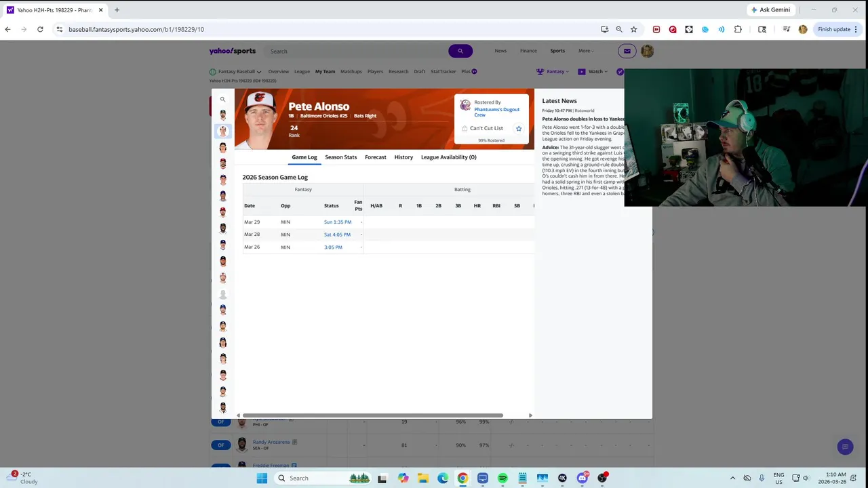Click into the Yahoo Search field
Image resolution: width=868 pixels, height=488 pixels.
tap(356, 51)
